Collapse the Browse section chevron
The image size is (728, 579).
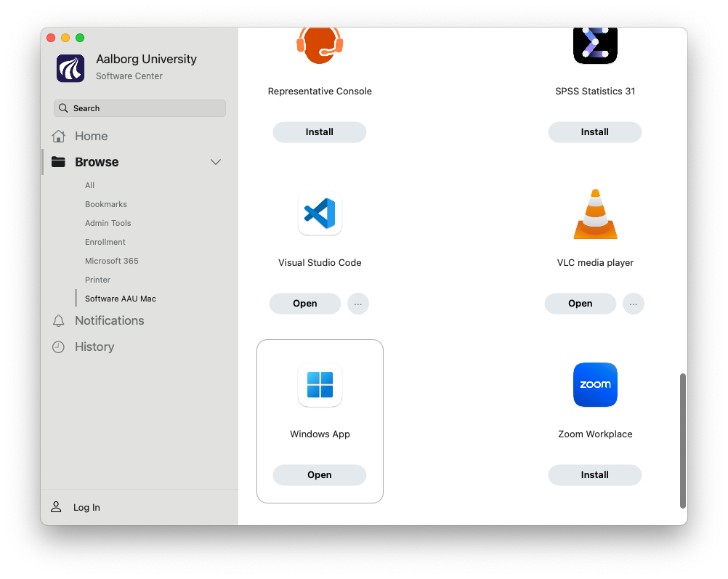216,162
